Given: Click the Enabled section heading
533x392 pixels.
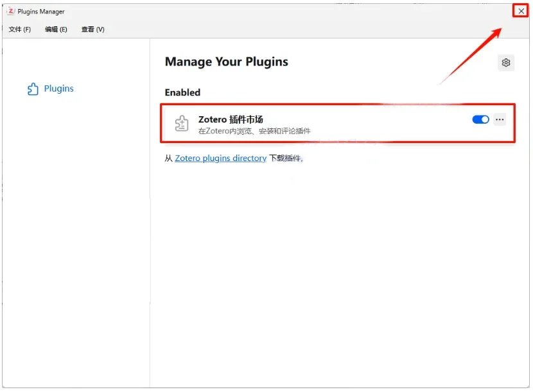Looking at the screenshot, I should (182, 92).
